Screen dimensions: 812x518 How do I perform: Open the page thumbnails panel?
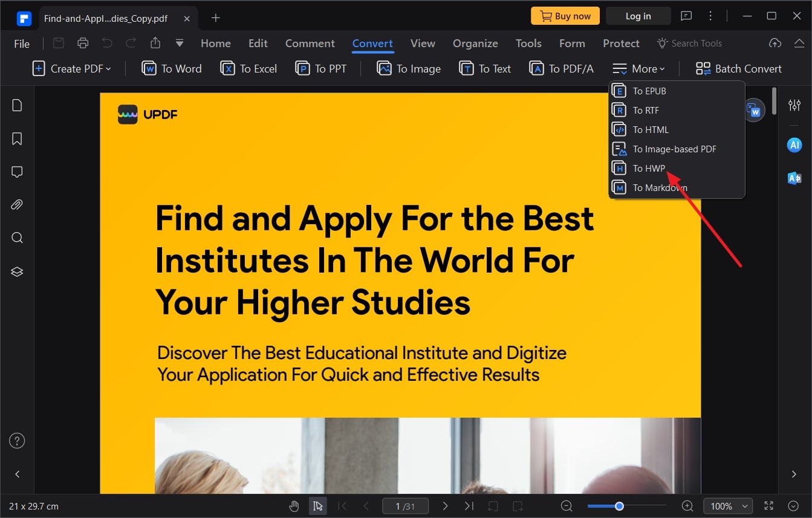pyautogui.click(x=16, y=105)
